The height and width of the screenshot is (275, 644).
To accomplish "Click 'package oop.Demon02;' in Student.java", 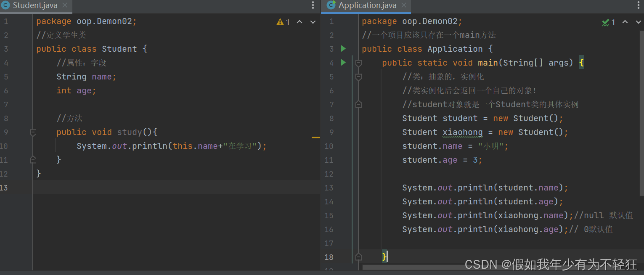I will click(x=87, y=21).
